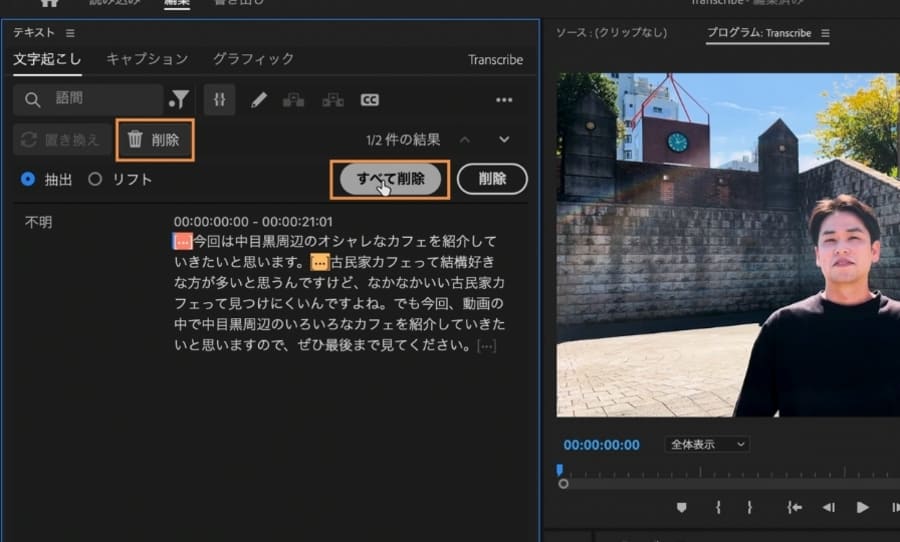Select the orange pause marker before 古民家カフェ
Viewport: 900px width, 542px height.
pyautogui.click(x=320, y=262)
